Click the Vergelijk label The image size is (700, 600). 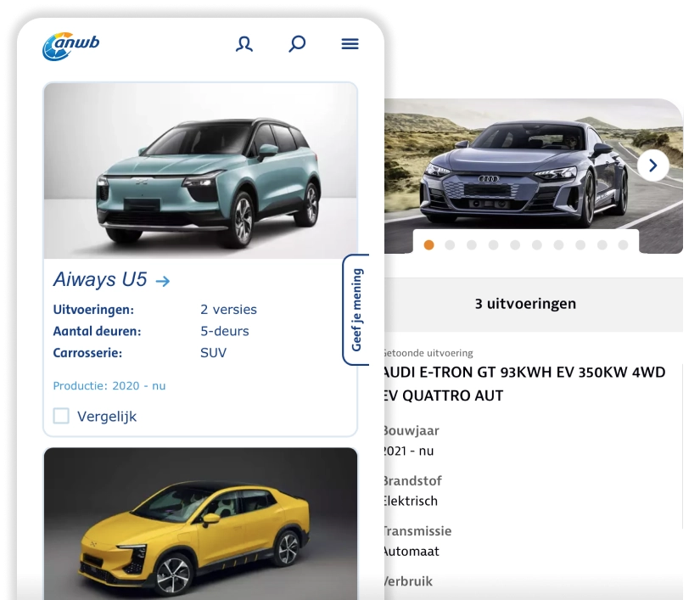[x=107, y=417]
